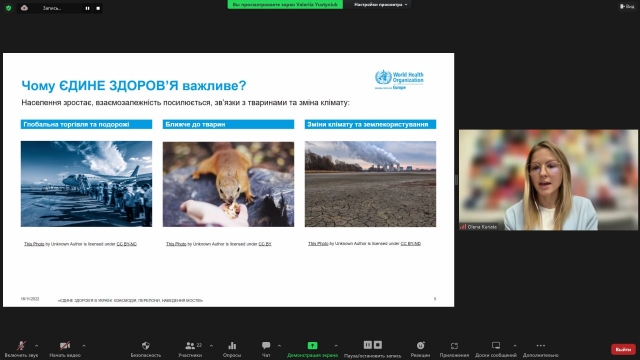This screenshot has height=360, width=640.
Task: Click slide title Чому ЄДИНЕ ЗДОРОВ'Я важливе?
Action: pyautogui.click(x=133, y=86)
